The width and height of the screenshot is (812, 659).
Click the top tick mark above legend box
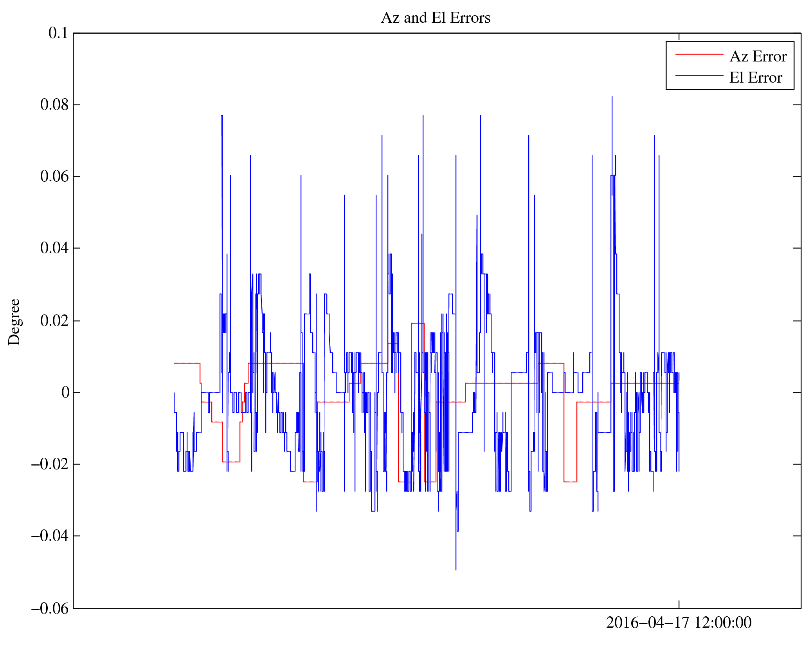[679, 36]
